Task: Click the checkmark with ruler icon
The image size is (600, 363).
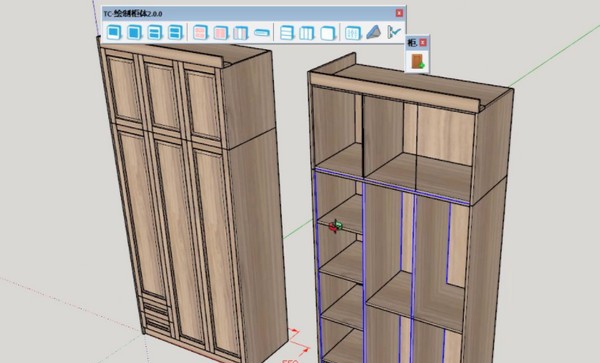Action: click(394, 32)
